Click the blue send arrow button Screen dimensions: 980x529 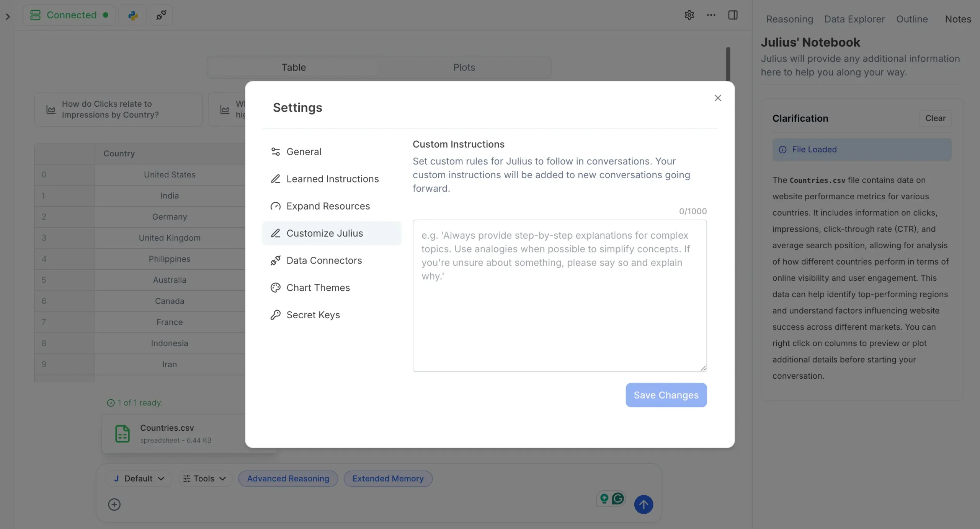pos(644,505)
